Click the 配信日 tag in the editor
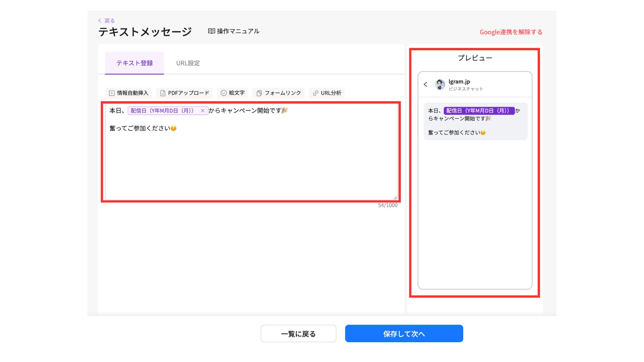The image size is (644, 362). pyautogui.click(x=162, y=111)
